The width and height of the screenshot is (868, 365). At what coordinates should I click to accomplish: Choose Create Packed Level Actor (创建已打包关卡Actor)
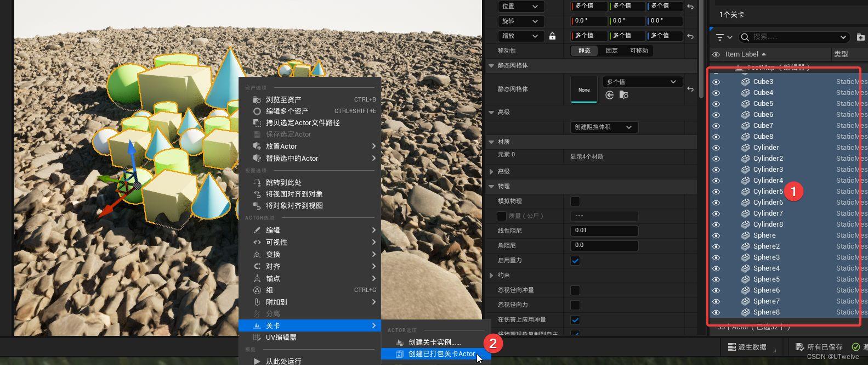[435, 354]
